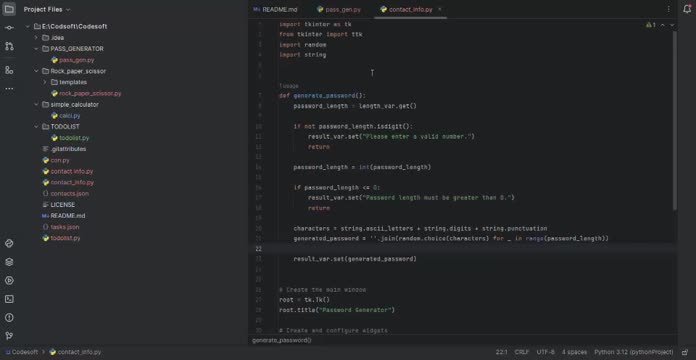Open the Problems tool window icon
Screen dimensions: 696x360
tap(9, 318)
